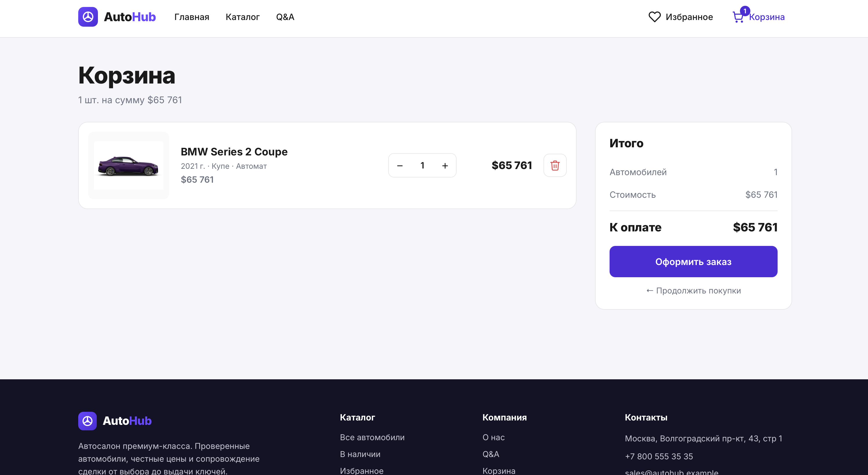Click the Итого summary heading
The height and width of the screenshot is (475, 868).
coord(626,143)
